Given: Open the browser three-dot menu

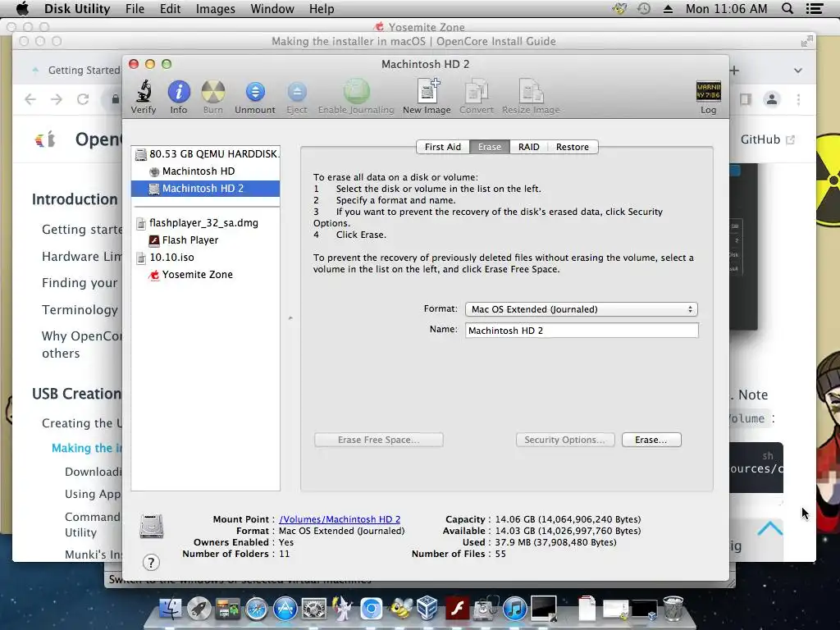Looking at the screenshot, I should click(798, 99).
